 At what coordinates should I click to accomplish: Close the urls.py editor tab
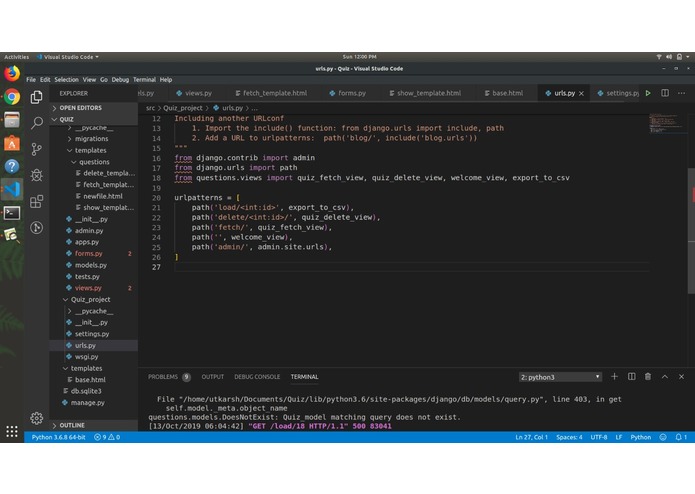pos(582,93)
